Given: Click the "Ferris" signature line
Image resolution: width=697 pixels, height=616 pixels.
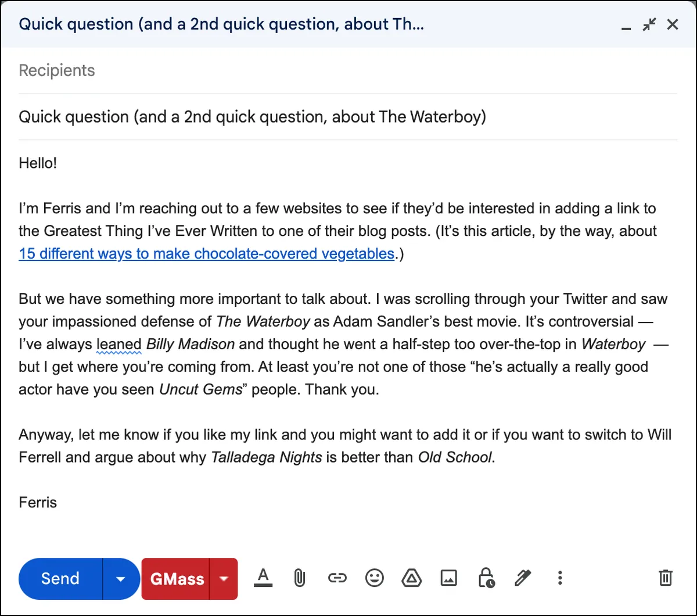Looking at the screenshot, I should (x=38, y=503).
